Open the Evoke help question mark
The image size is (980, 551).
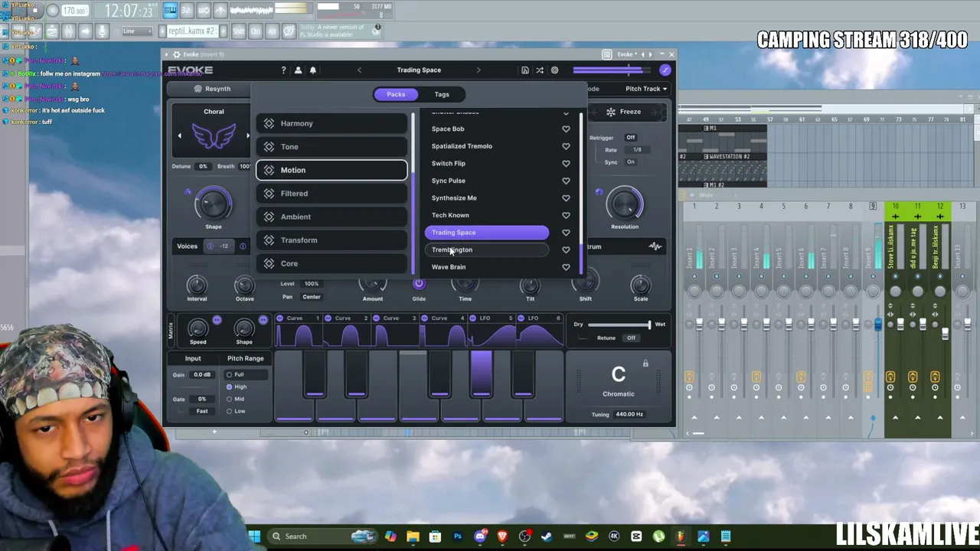[x=283, y=70]
